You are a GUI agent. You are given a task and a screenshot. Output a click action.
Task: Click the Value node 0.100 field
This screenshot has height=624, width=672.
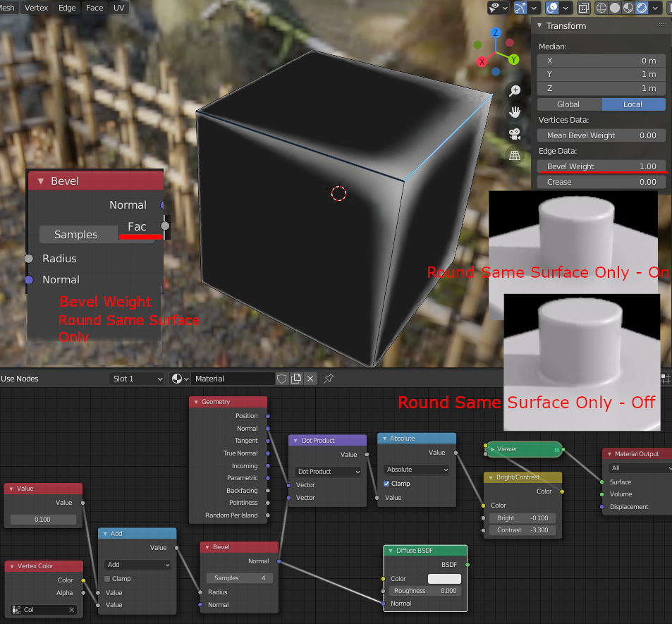pyautogui.click(x=43, y=520)
